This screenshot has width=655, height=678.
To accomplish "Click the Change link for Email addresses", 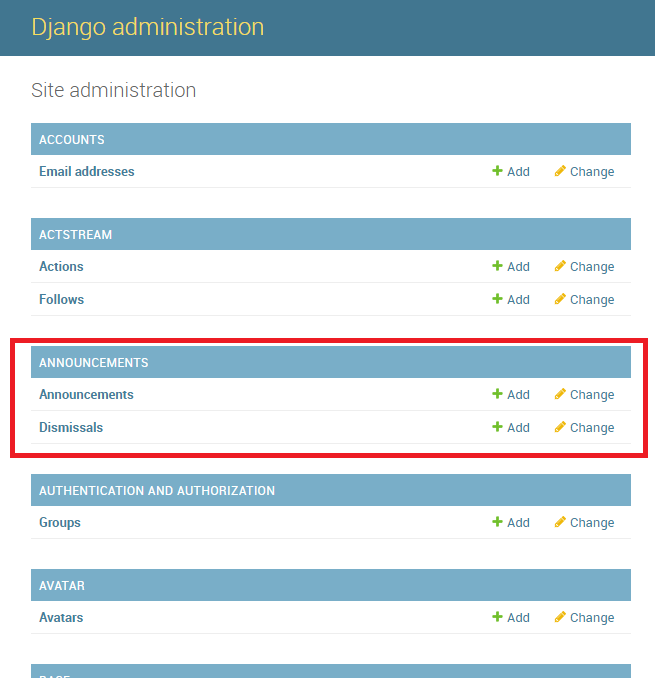I will pos(592,172).
